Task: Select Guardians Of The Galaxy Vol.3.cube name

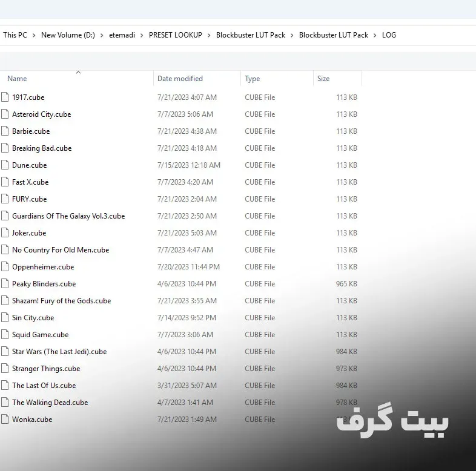Action: [x=68, y=216]
